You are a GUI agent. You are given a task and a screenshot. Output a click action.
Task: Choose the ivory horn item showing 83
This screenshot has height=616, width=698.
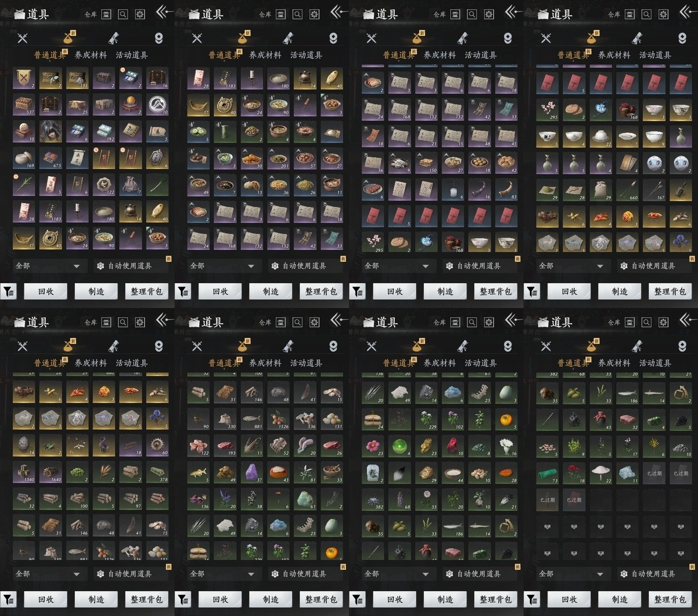[506, 189]
